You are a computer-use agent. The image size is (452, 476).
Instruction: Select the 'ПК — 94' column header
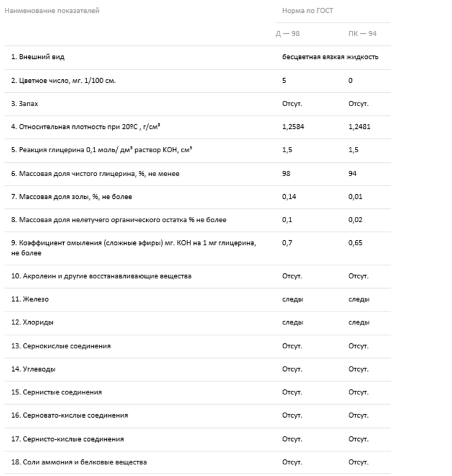pos(362,34)
